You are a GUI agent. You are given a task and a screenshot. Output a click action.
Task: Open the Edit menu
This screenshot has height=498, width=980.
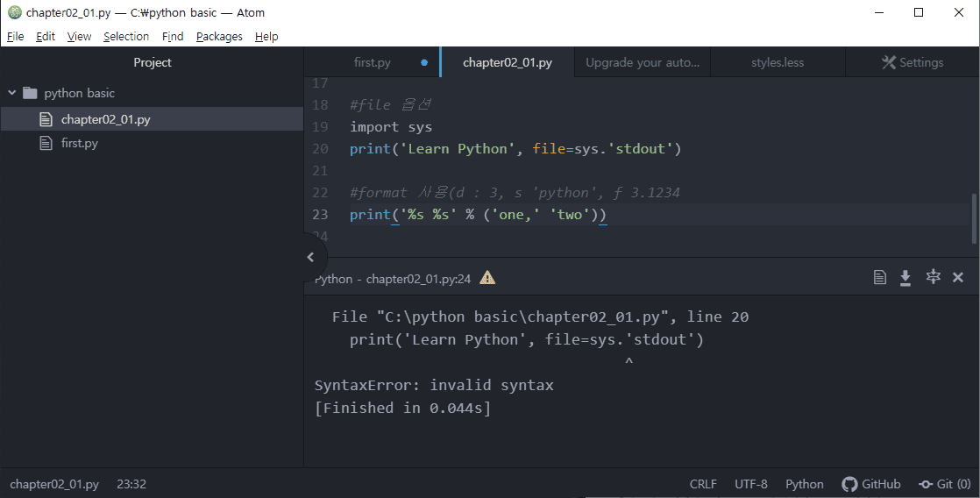(x=45, y=36)
